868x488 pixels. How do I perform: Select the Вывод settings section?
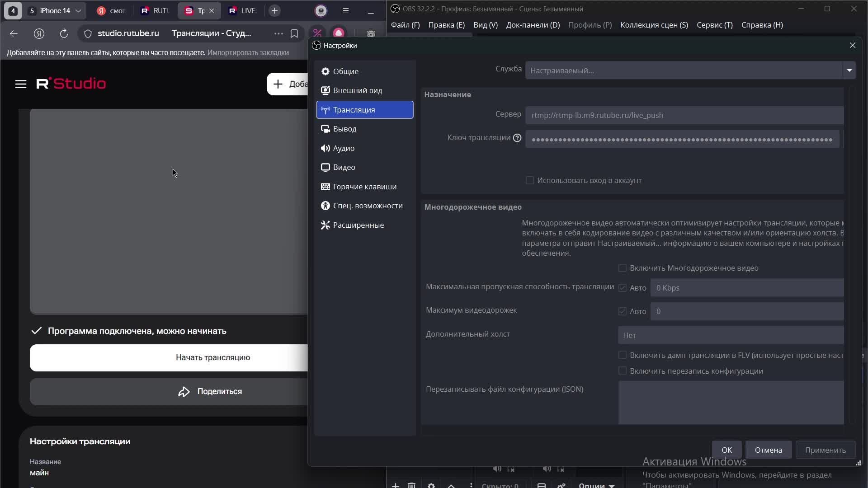click(365, 129)
